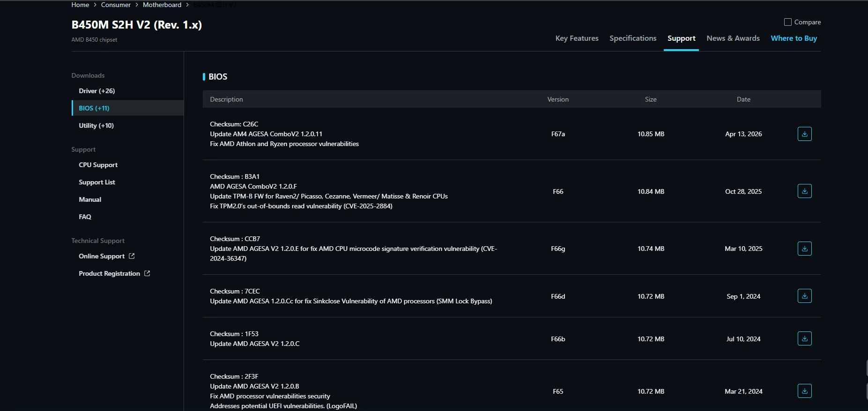868x411 pixels.
Task: Tick the Compare checkbox
Action: 788,22
